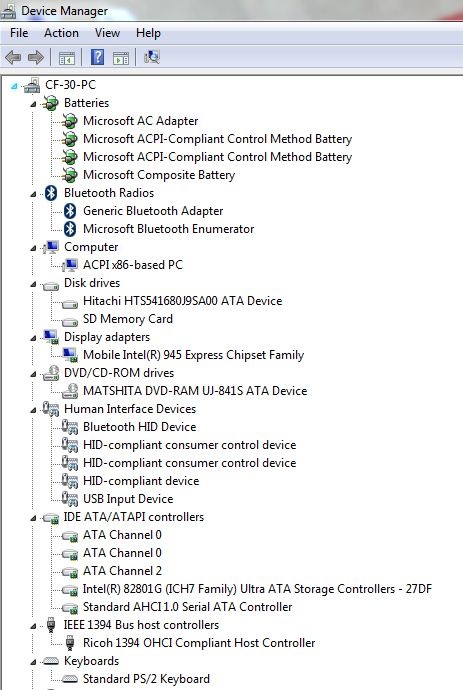Select SD Memory Card entry

point(128,319)
